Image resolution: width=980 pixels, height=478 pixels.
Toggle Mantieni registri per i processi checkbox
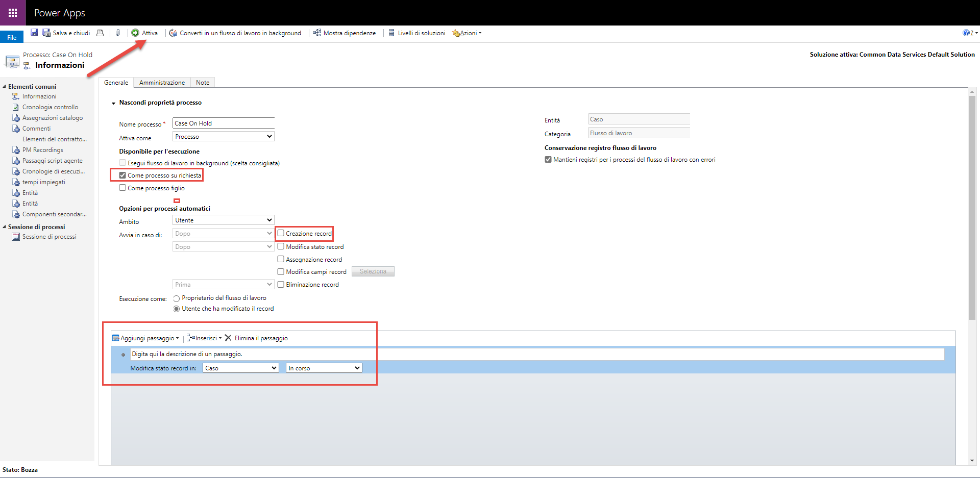[548, 159]
